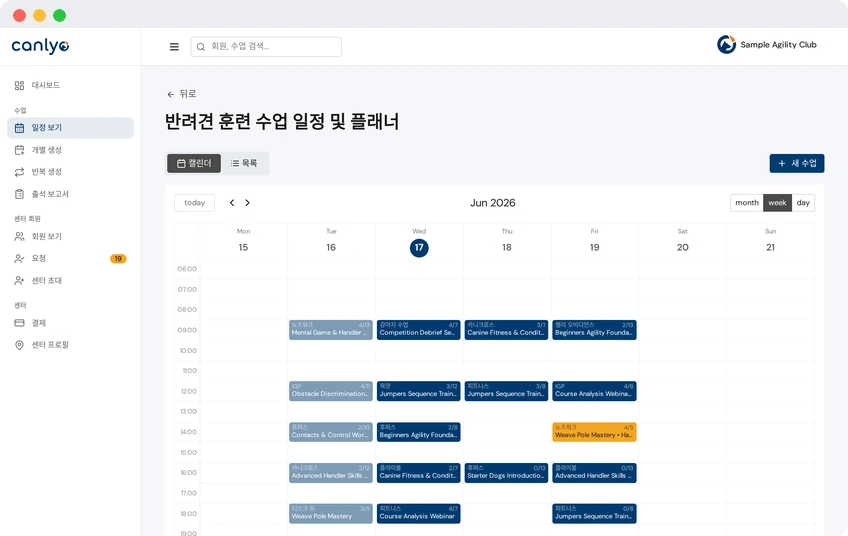The width and height of the screenshot is (848, 536).
Task: Open Beginners Agility Founda event Friday 09:00
Action: click(594, 330)
